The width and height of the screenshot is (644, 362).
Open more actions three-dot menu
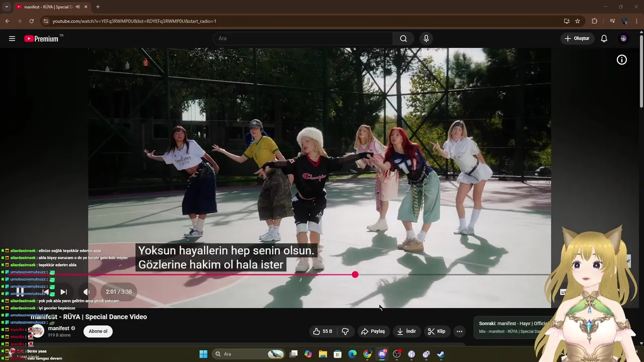click(x=459, y=331)
